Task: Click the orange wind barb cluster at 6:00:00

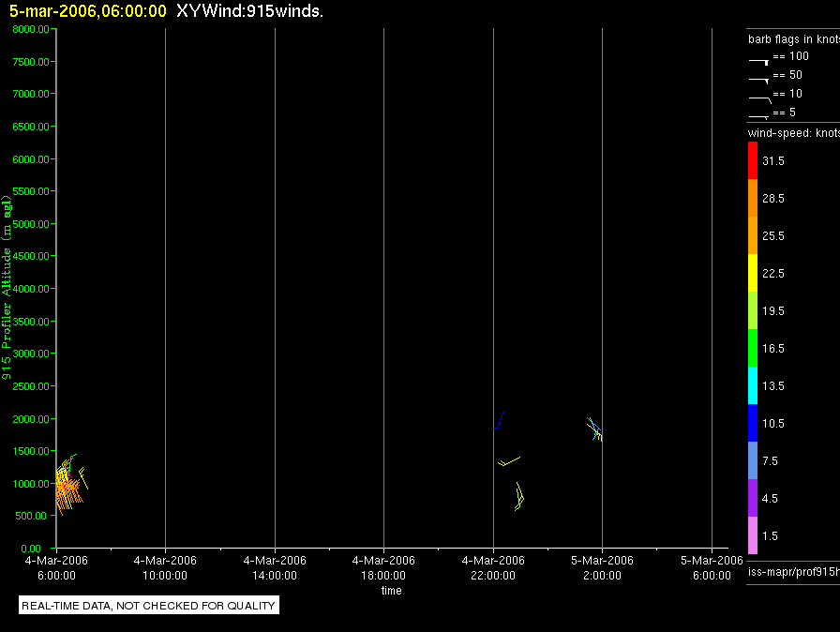Action: point(68,485)
